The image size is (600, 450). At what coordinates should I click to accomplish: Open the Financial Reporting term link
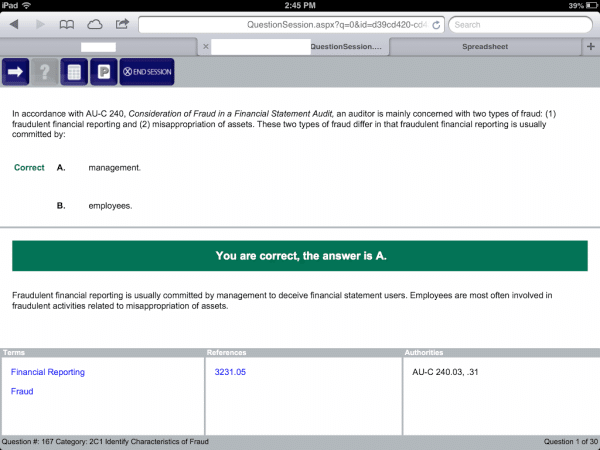tap(48, 372)
